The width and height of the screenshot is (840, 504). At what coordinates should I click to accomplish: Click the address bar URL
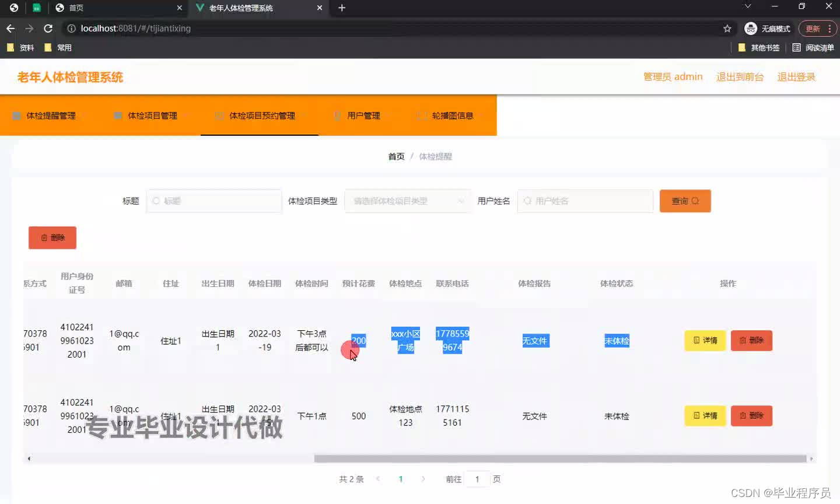coord(135,28)
